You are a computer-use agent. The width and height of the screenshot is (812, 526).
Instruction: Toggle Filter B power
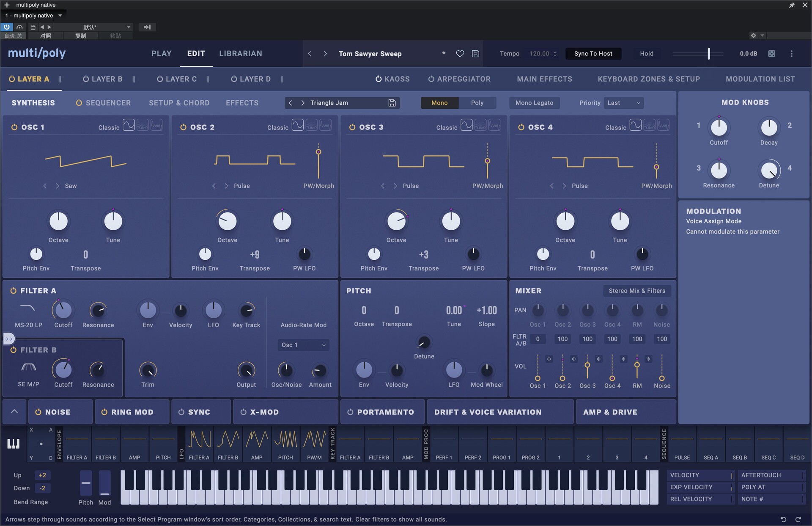click(14, 350)
